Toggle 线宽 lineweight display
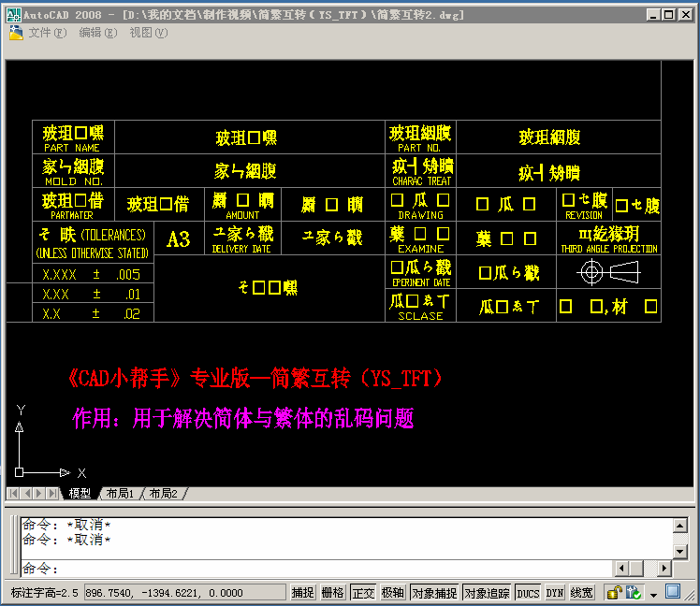 (581, 593)
